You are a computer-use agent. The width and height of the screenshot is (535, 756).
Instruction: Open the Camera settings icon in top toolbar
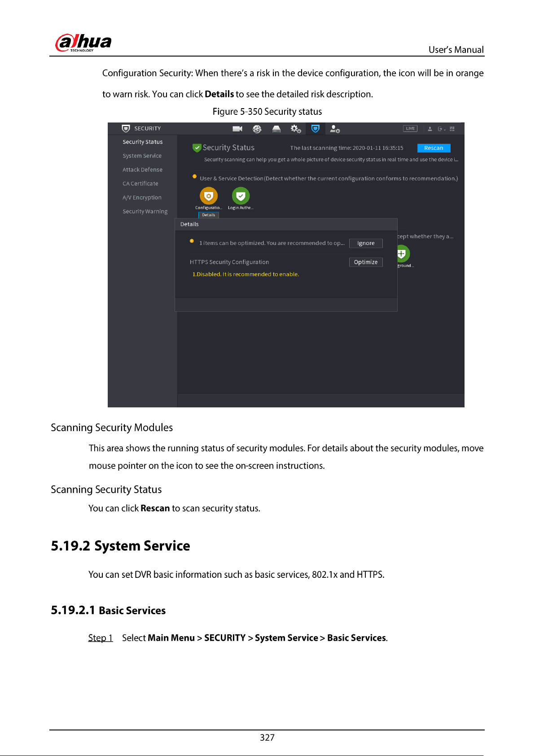237,129
